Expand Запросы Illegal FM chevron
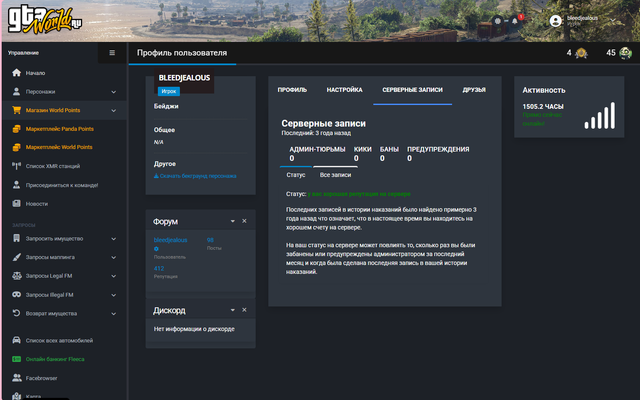 (x=113, y=295)
